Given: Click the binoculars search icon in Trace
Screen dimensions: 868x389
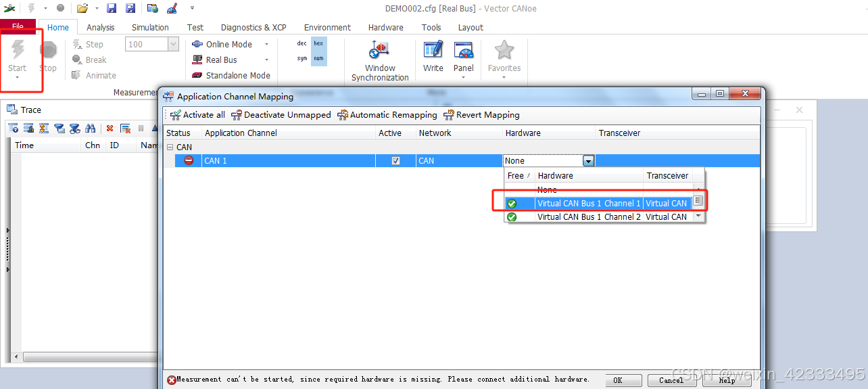Looking at the screenshot, I should pyautogui.click(x=91, y=128).
